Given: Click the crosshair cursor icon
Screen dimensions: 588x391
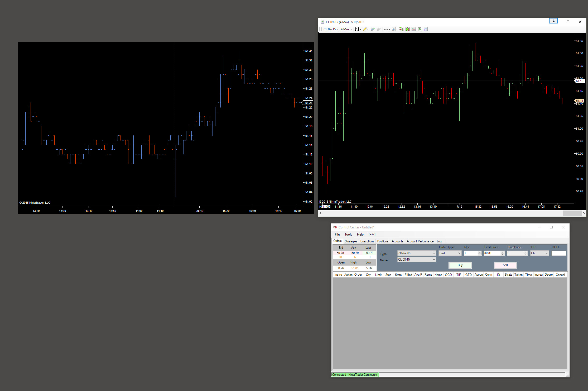Looking at the screenshot, I should [386, 29].
